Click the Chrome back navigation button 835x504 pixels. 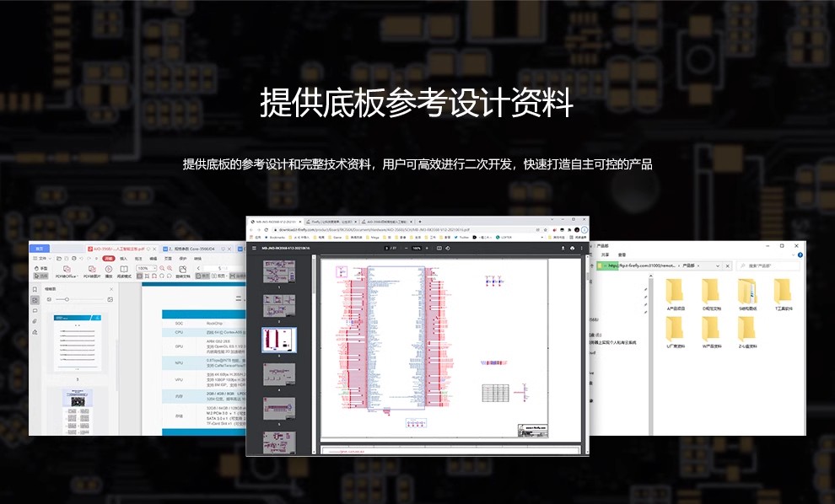[251, 229]
